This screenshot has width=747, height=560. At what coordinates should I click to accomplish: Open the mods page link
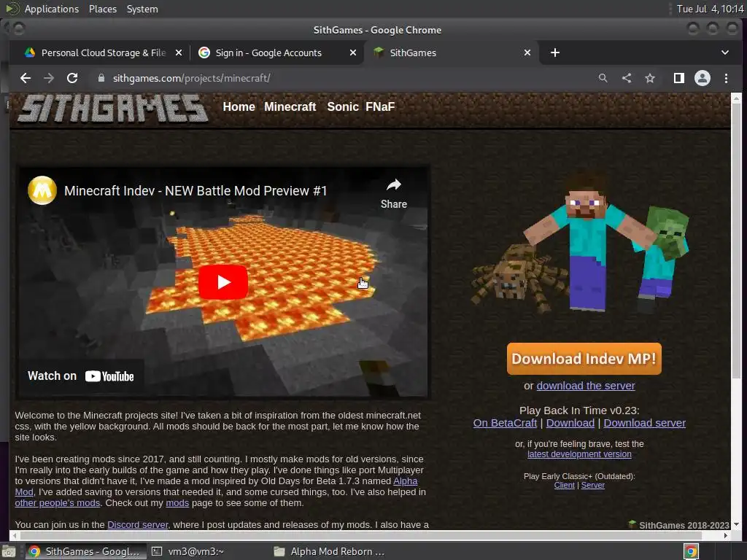(177, 503)
